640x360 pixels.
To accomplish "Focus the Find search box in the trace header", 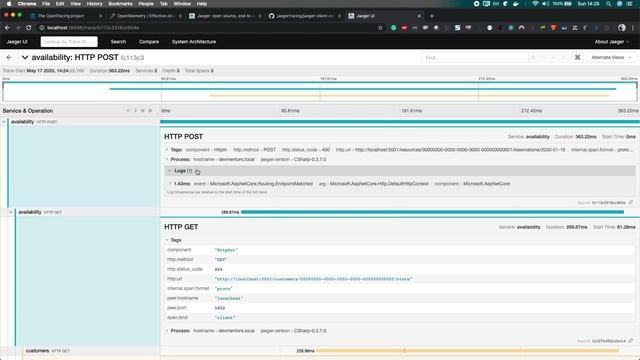I will point(475,58).
